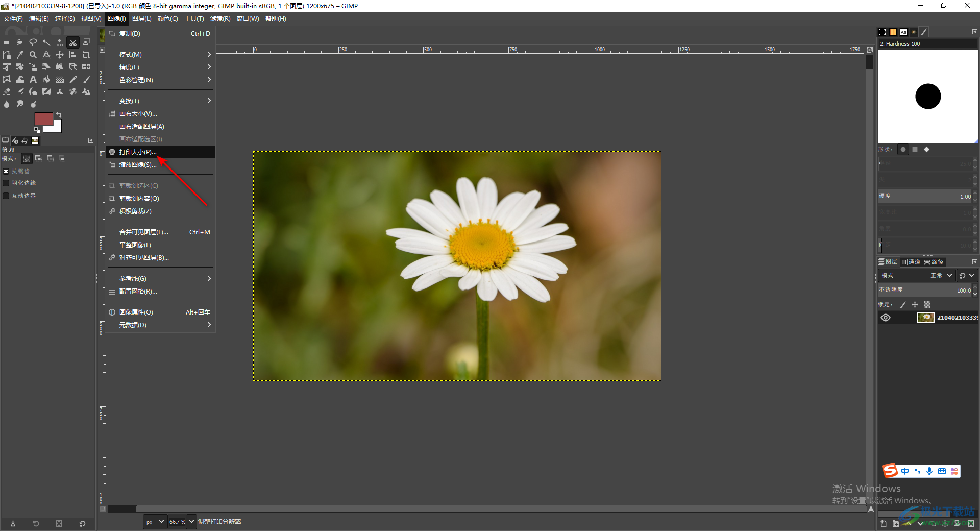Expand the 元数据(D) submenu
The width and height of the screenshot is (980, 531).
(x=160, y=325)
